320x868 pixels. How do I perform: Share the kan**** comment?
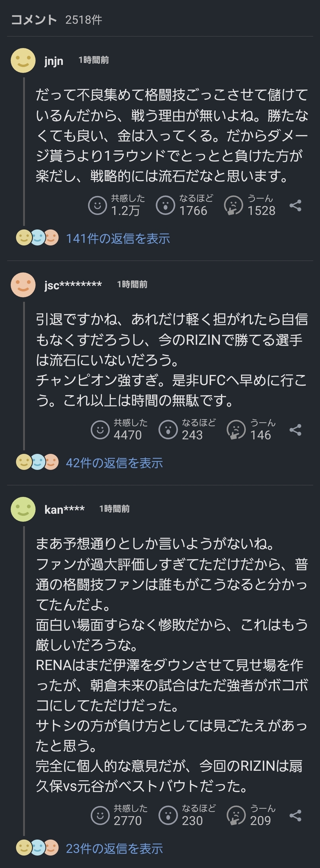[295, 816]
